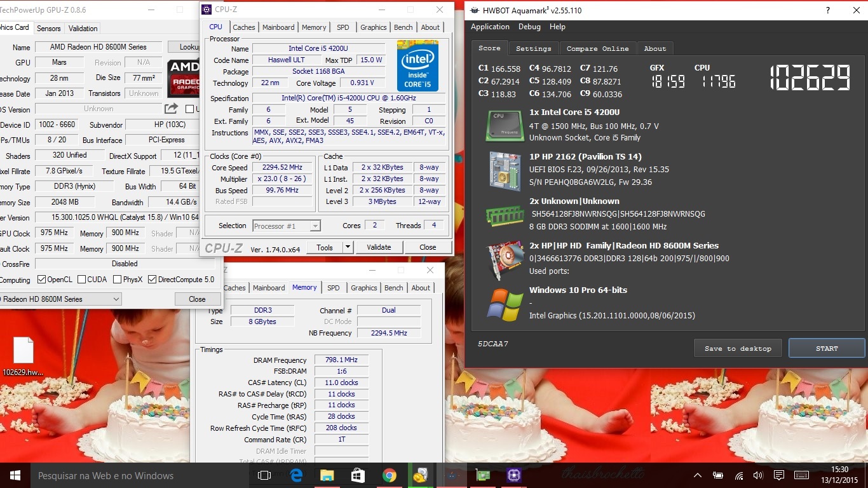
Task: Switch to the Settings tab in Aquamark
Action: tap(533, 48)
